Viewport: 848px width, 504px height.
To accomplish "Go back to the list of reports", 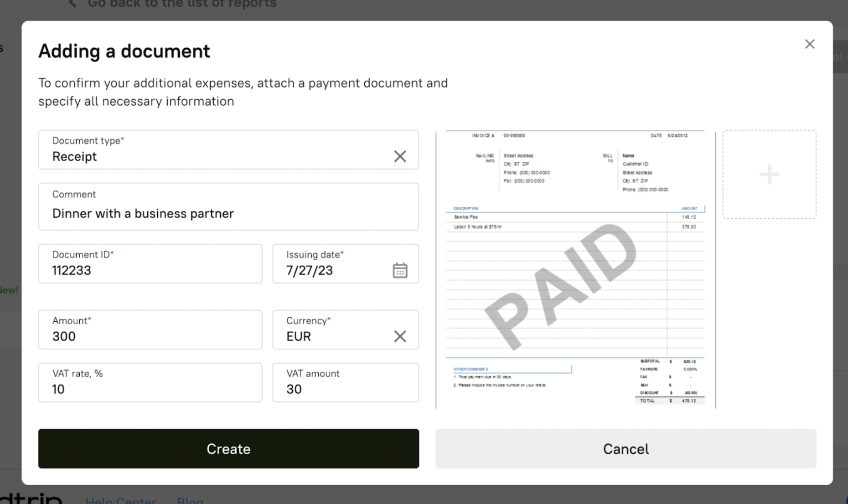I will pos(181,5).
